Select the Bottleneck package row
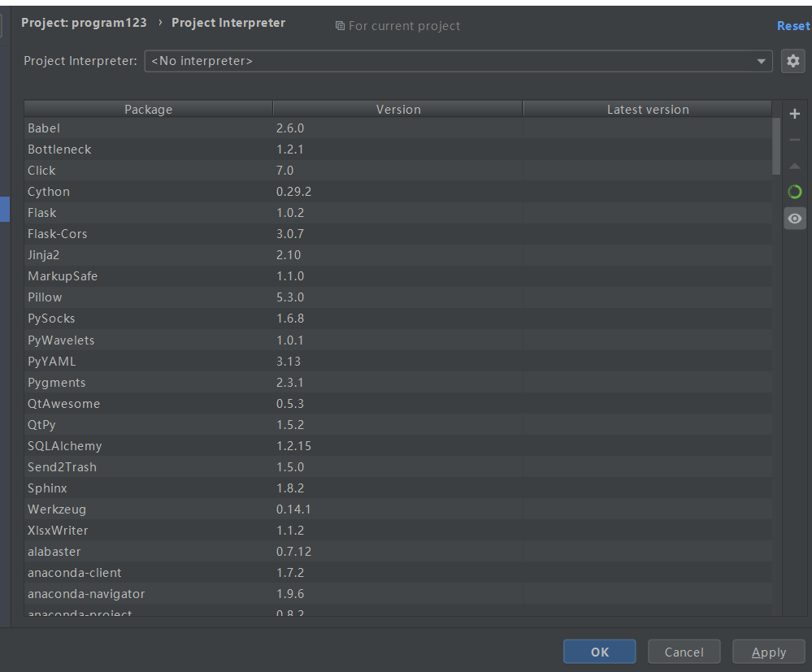 [x=397, y=149]
